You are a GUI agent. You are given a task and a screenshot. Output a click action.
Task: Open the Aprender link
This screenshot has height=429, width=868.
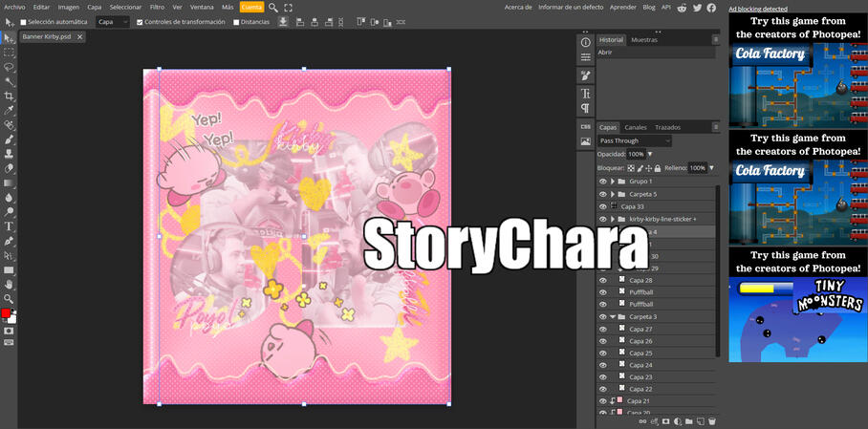[622, 7]
